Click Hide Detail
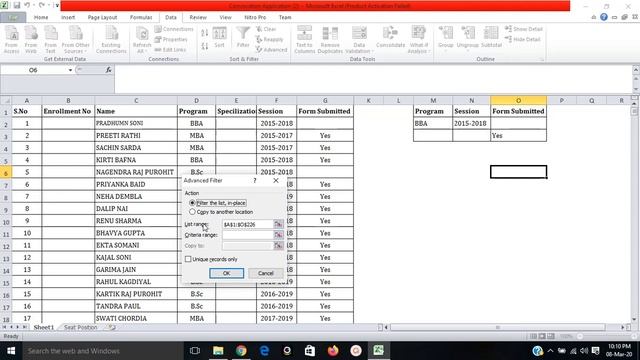Image resolution: width=640 pixels, height=360 pixels. 522,39
